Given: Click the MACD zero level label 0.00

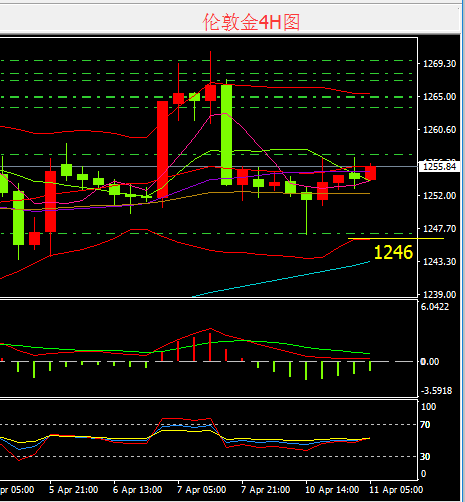Looking at the screenshot, I should 430,361.
